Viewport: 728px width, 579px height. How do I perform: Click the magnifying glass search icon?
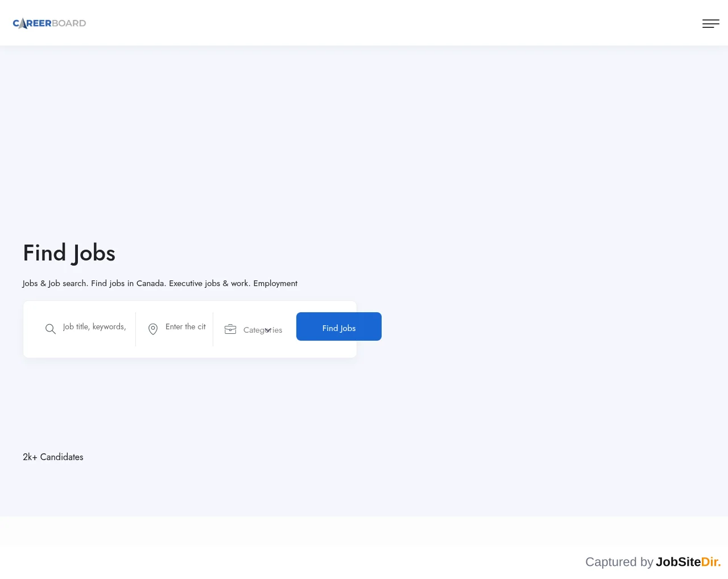51,329
